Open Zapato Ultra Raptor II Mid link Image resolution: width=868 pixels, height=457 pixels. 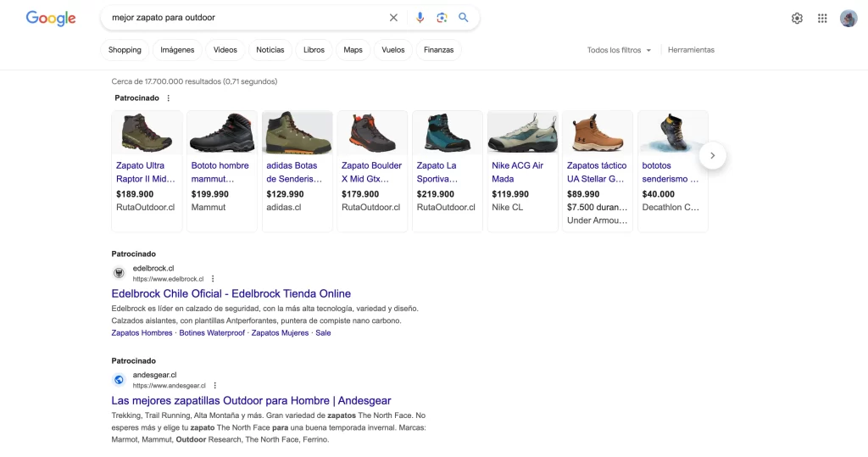pos(146,172)
